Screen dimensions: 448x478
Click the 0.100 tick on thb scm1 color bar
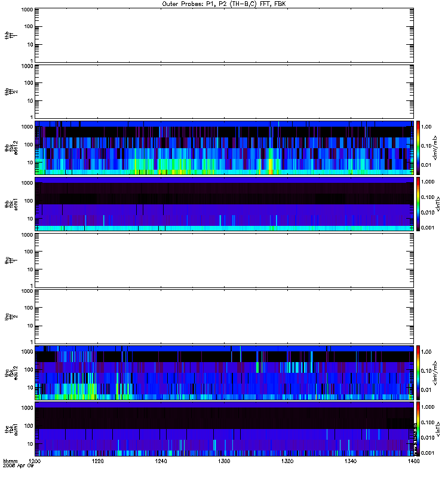point(428,197)
